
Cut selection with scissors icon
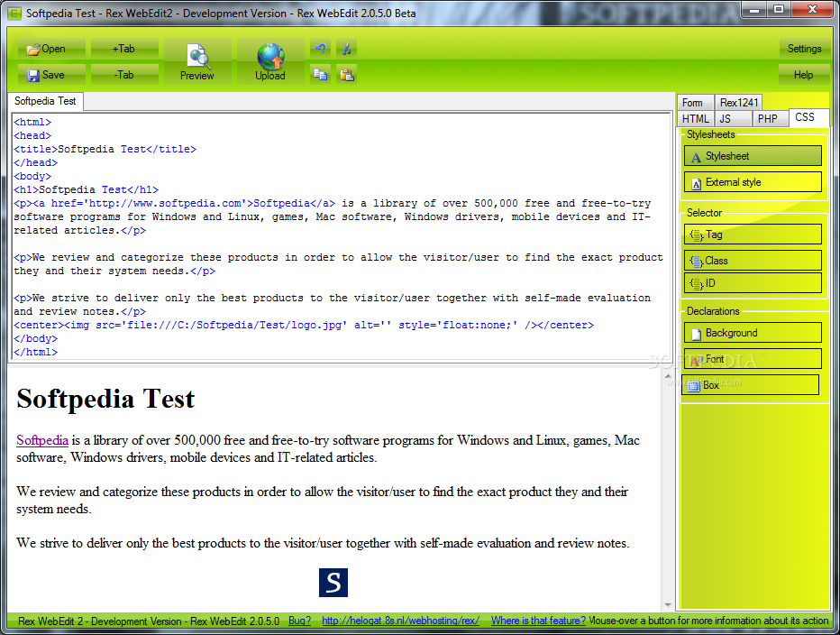tap(347, 49)
